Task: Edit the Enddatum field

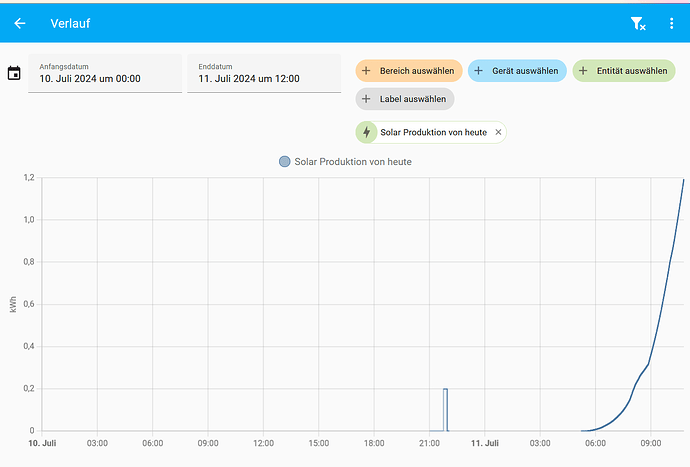Action: [x=264, y=74]
